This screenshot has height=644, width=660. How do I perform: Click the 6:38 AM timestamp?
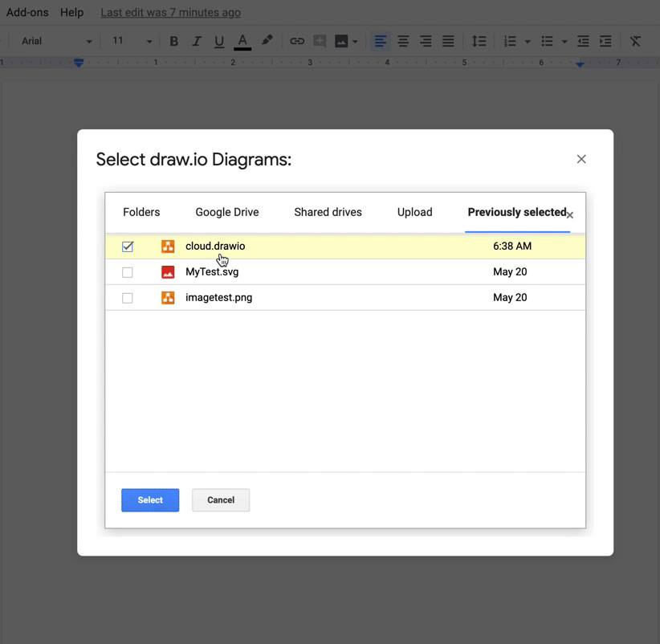(512, 247)
